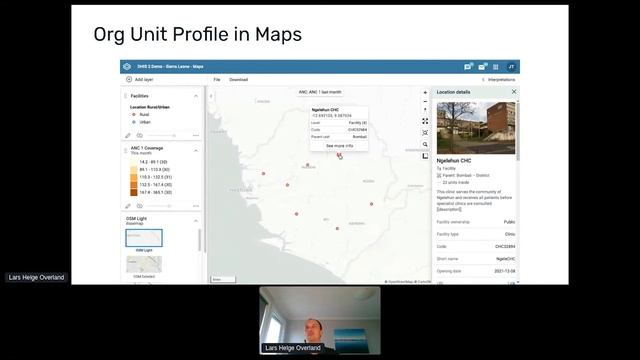The height and width of the screenshot is (360, 640).
Task: Click the Lars Helge Overland name label at left
Action: (36, 278)
